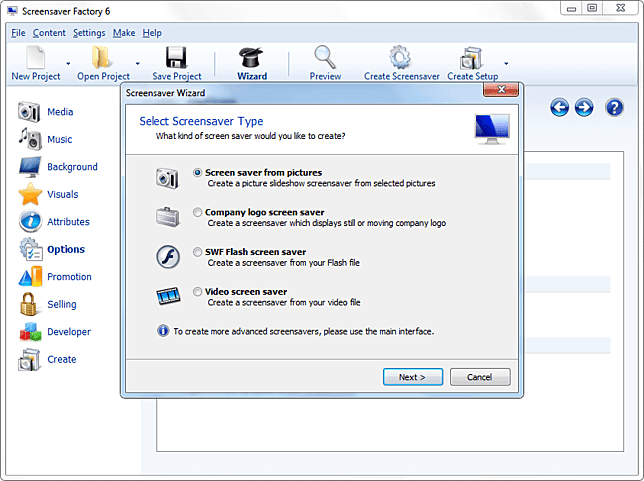Click the camera icon for pictures screensaver
The width and height of the screenshot is (644, 481).
click(x=167, y=178)
